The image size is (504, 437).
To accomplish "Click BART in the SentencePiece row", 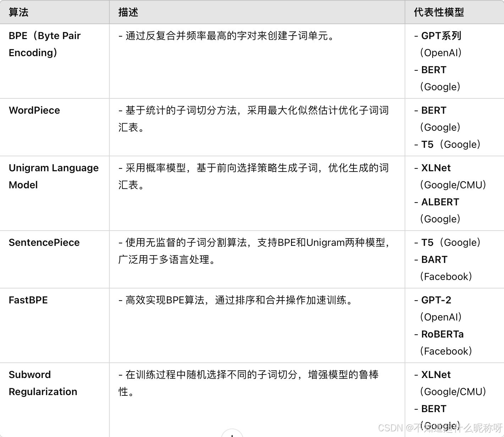I will coord(434,260).
